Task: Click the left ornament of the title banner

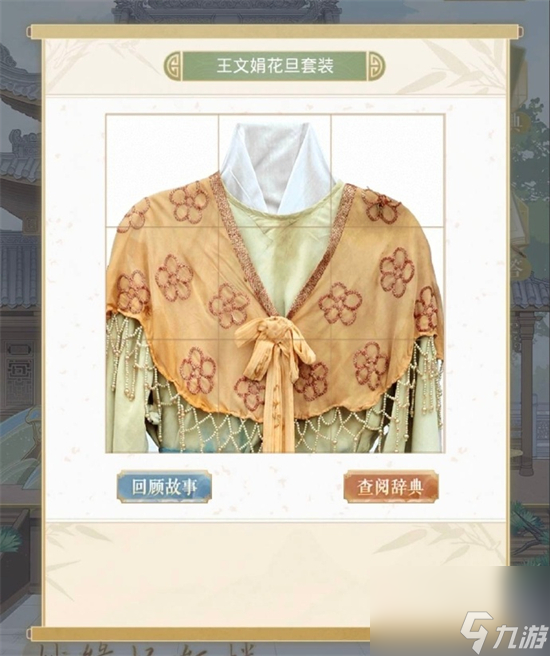Action: (172, 66)
